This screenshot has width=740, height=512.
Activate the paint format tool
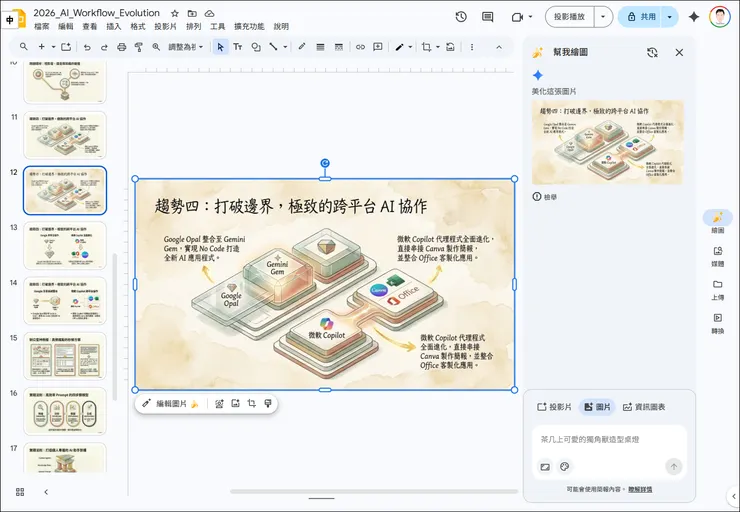(x=139, y=47)
